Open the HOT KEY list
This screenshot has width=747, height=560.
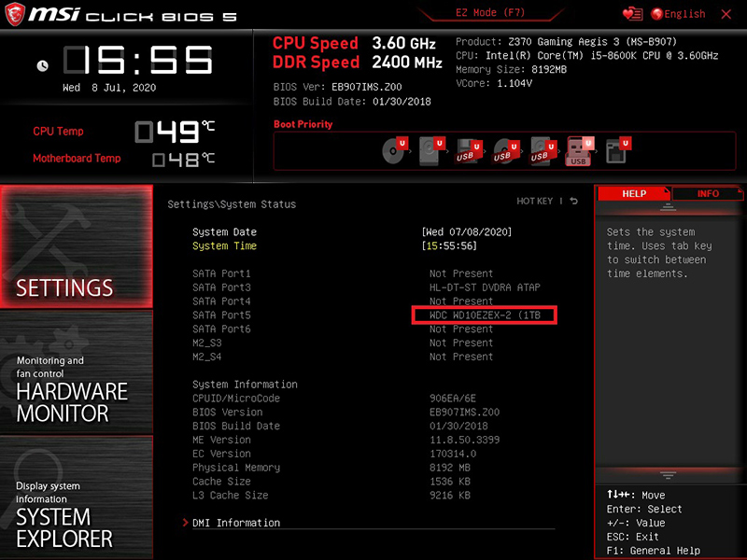pyautogui.click(x=535, y=201)
